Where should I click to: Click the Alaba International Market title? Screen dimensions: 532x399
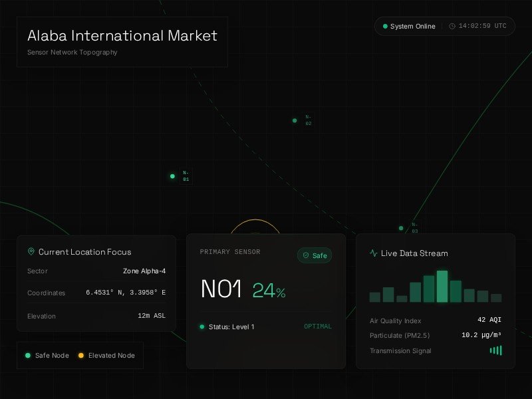click(x=122, y=36)
